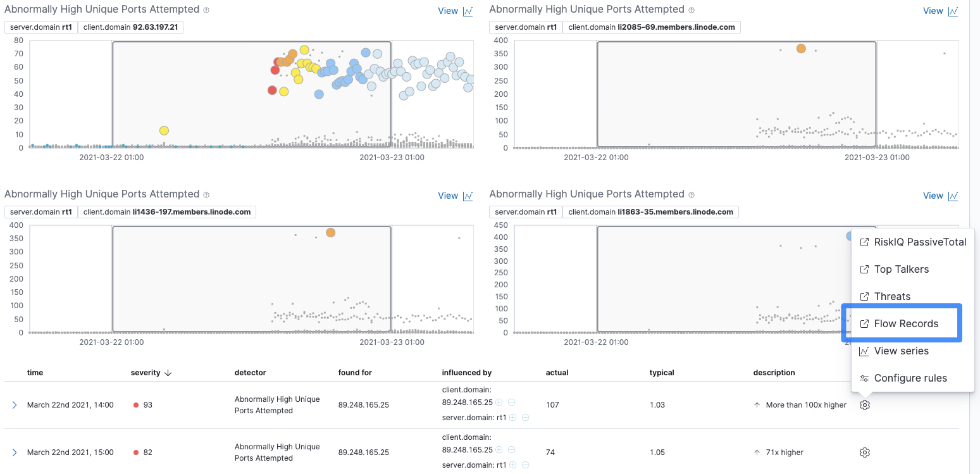Open Configure rules from the actions menu

(910, 378)
